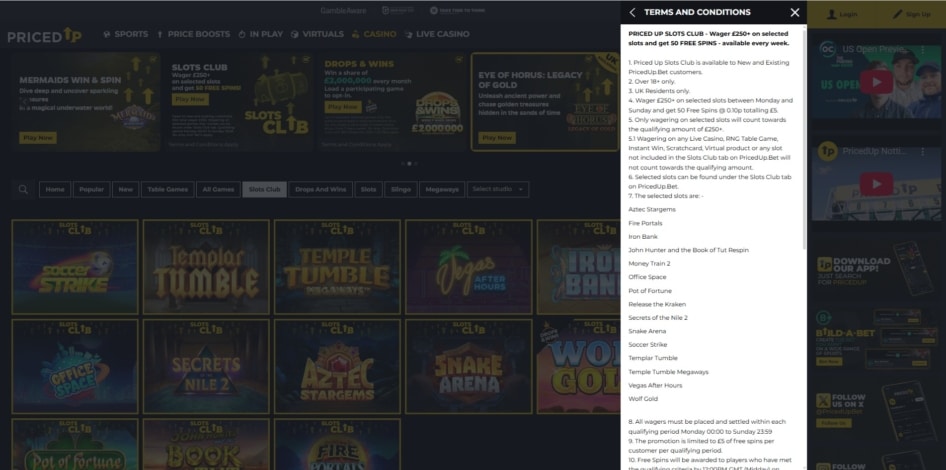Open In Play section
The image size is (946, 470).
pos(261,34)
